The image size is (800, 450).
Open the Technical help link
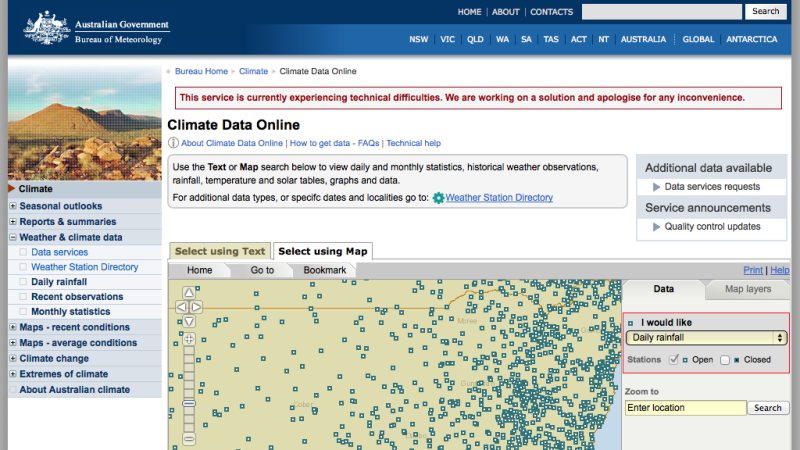pos(413,143)
